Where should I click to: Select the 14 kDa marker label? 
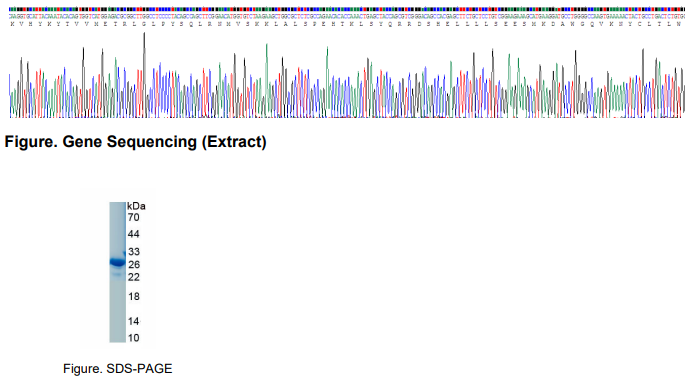point(133,321)
